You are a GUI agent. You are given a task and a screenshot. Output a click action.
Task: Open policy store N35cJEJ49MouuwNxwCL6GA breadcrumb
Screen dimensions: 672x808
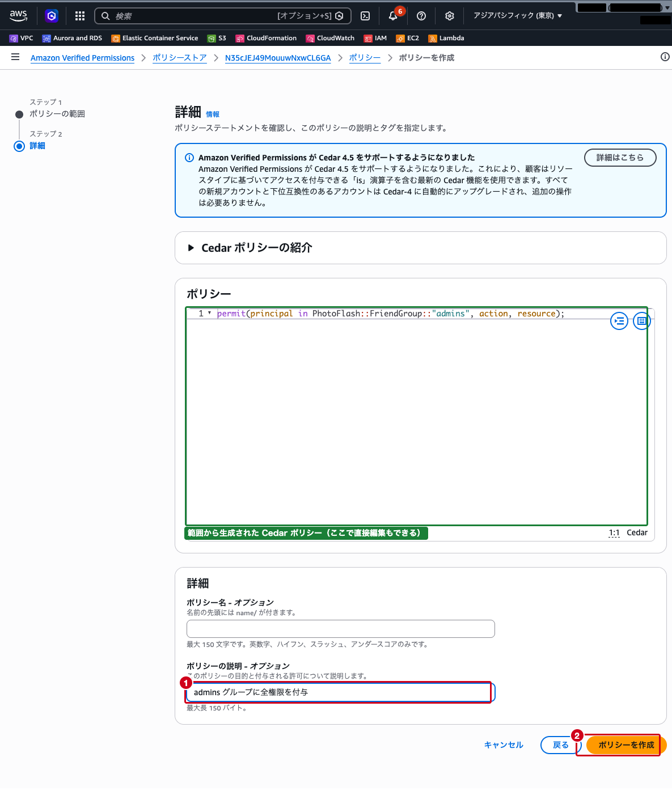(278, 58)
